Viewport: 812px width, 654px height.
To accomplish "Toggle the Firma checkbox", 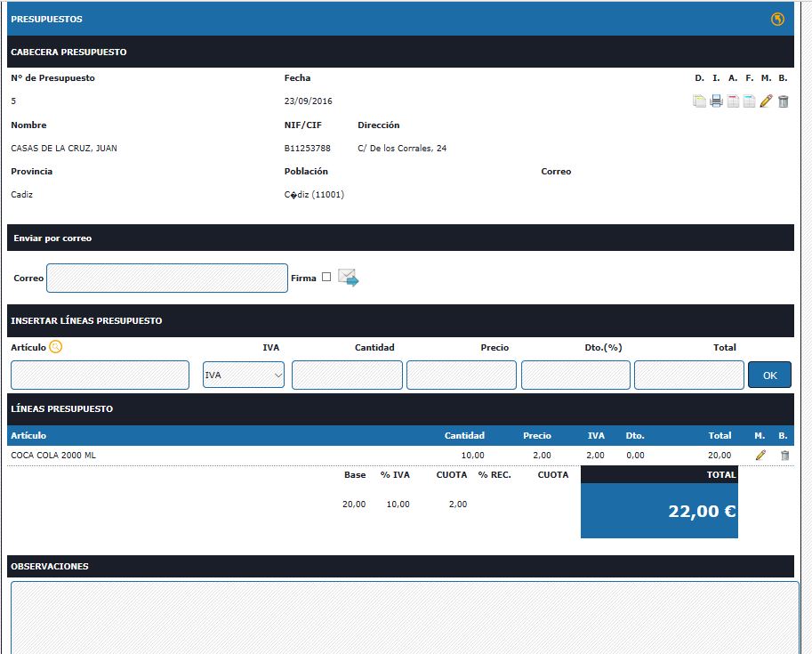I will tap(326, 278).
